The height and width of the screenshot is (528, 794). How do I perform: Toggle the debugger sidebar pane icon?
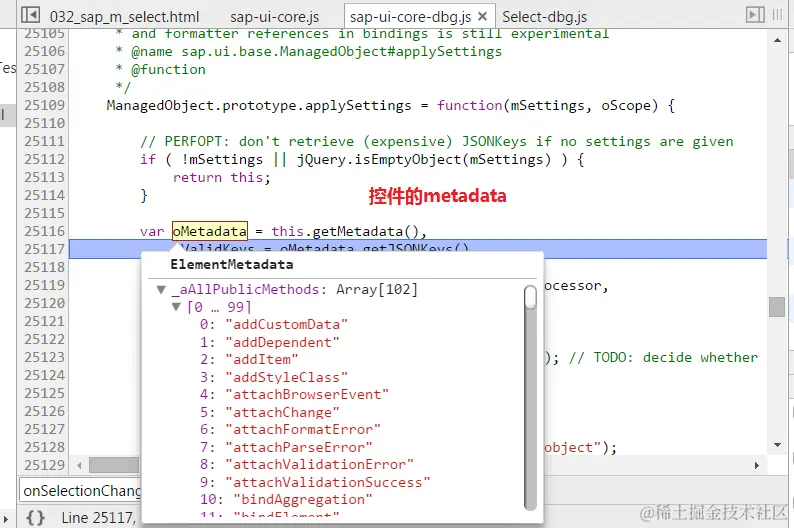pyautogui.click(x=755, y=15)
